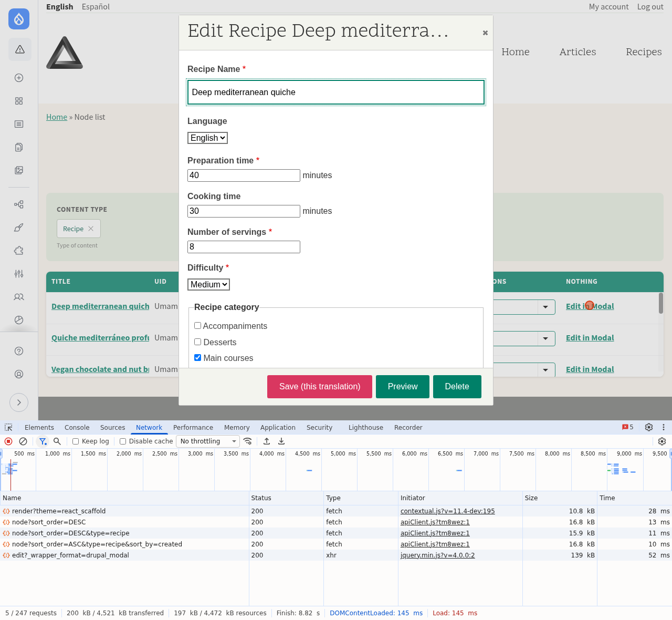Screen dimensions: 672x620
Task: Click the Español language link
Action: click(96, 7)
